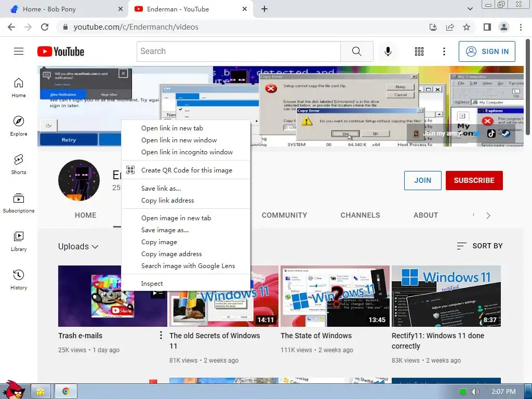Open The old Secrets of Windows 11 title
Image resolution: width=532 pixels, height=399 pixels.
point(215,341)
